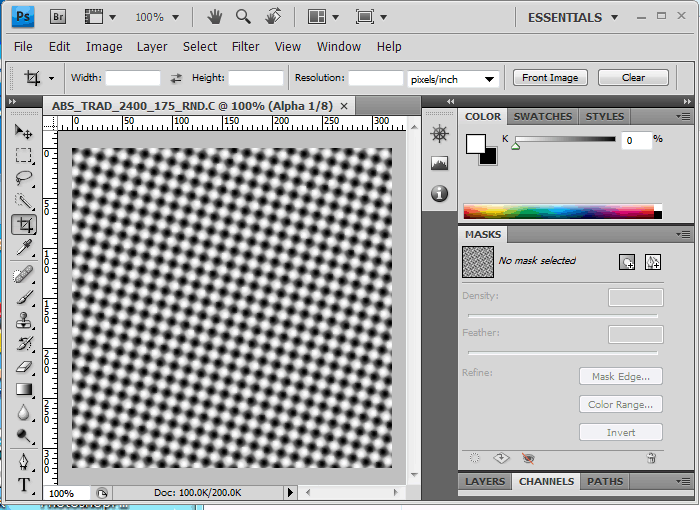Image resolution: width=700 pixels, height=510 pixels.
Task: Click the Mask Edge... button
Action: click(x=621, y=376)
